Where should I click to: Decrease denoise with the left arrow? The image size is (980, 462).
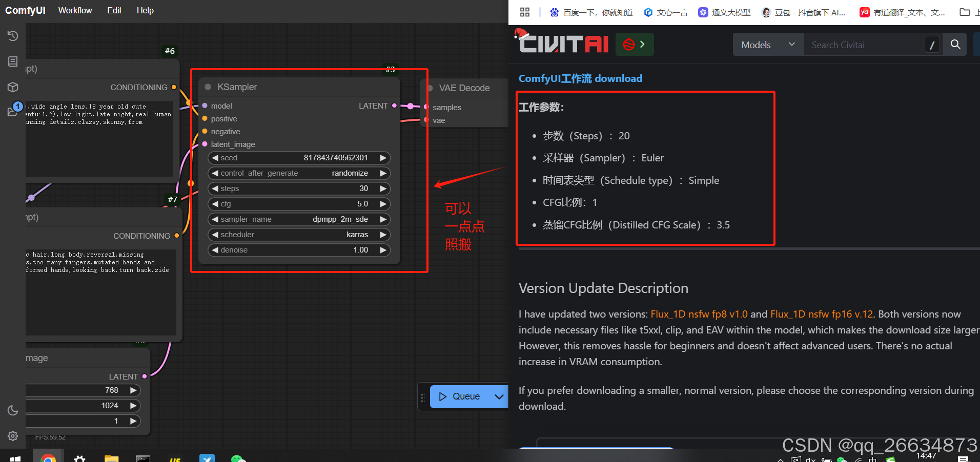click(215, 250)
